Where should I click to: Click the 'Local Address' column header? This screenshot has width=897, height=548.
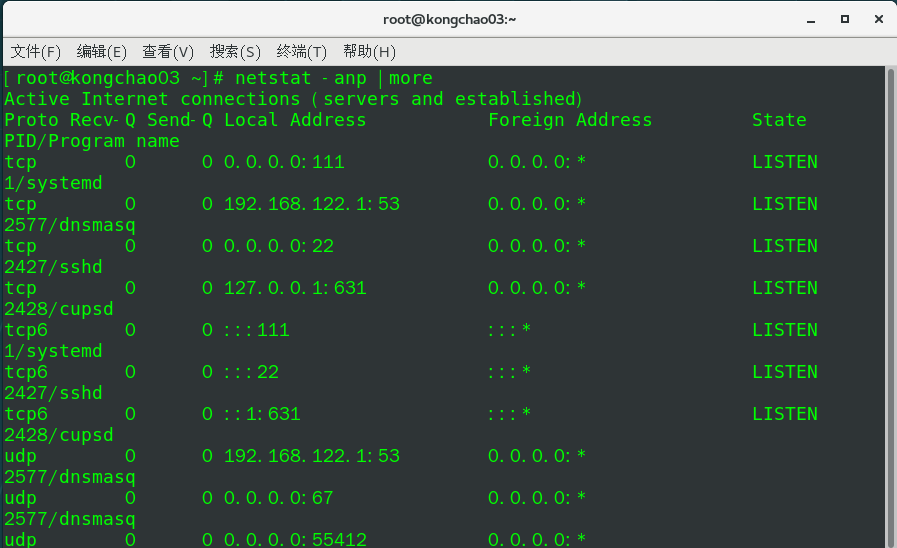tap(295, 120)
